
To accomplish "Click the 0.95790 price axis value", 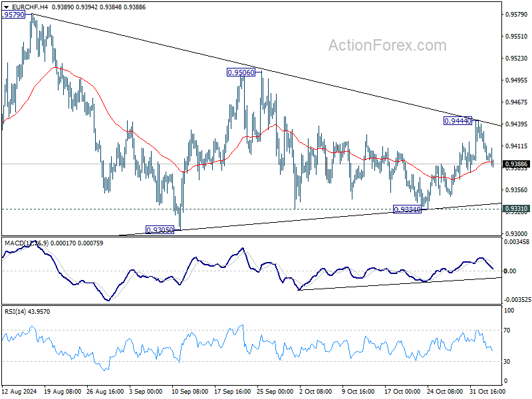I will click(x=517, y=14).
